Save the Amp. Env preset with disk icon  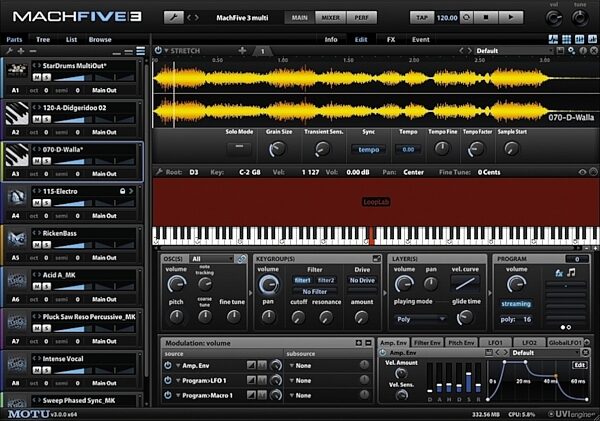(488, 352)
